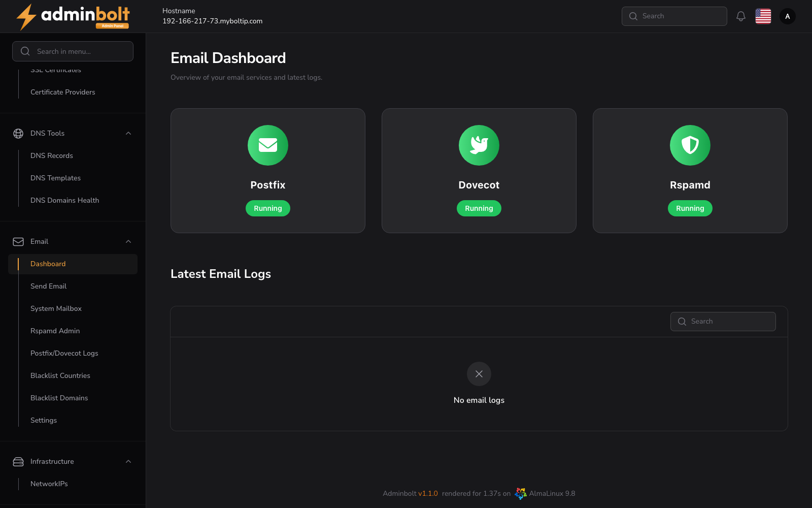Click the v1.1.0 version link
812x508 pixels.
[428, 493]
